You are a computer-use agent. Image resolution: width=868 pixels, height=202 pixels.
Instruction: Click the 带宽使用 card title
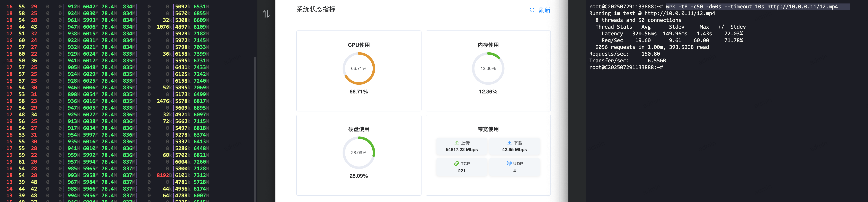tap(488, 129)
